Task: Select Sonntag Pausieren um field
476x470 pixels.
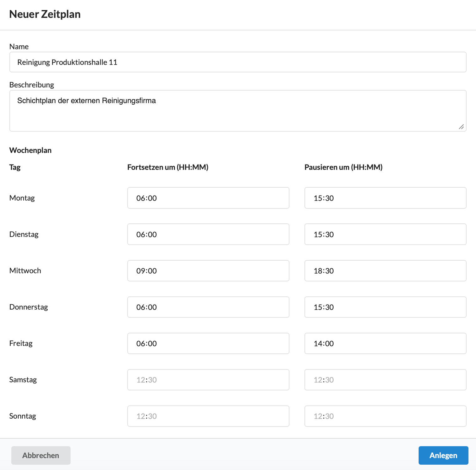Action: [x=385, y=416]
